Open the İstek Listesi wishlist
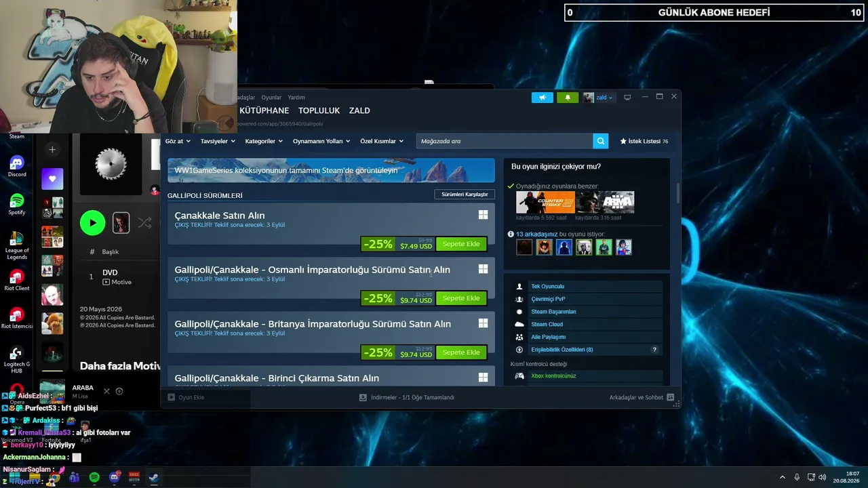 [x=644, y=141]
